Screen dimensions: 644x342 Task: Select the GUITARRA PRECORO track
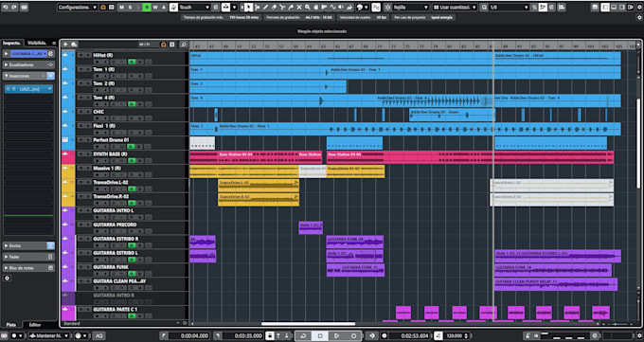click(x=115, y=225)
